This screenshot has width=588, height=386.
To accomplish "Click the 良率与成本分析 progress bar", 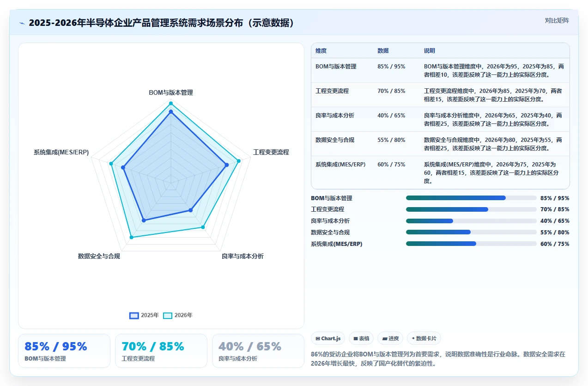I will pos(471,221).
